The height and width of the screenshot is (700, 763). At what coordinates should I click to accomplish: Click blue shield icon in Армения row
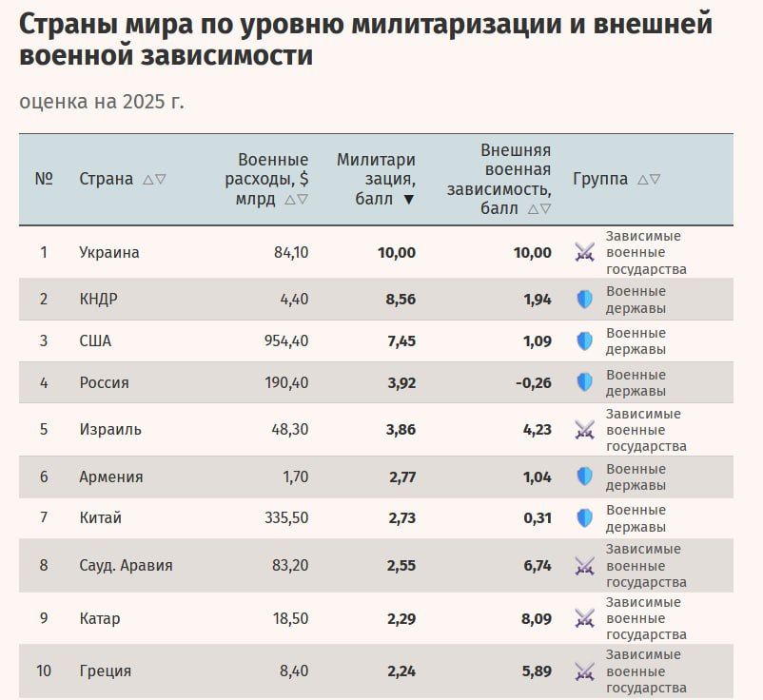tap(584, 476)
